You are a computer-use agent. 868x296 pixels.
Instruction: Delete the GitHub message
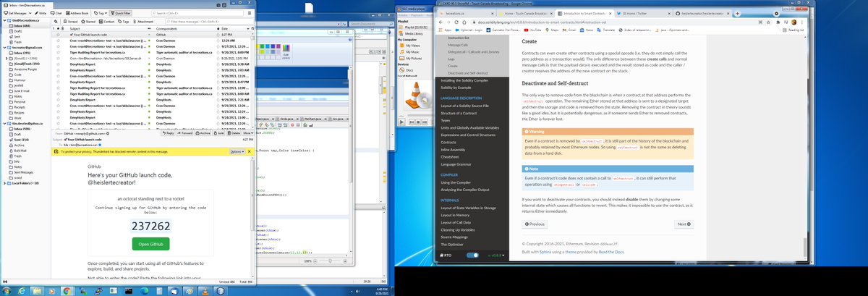tap(234, 134)
